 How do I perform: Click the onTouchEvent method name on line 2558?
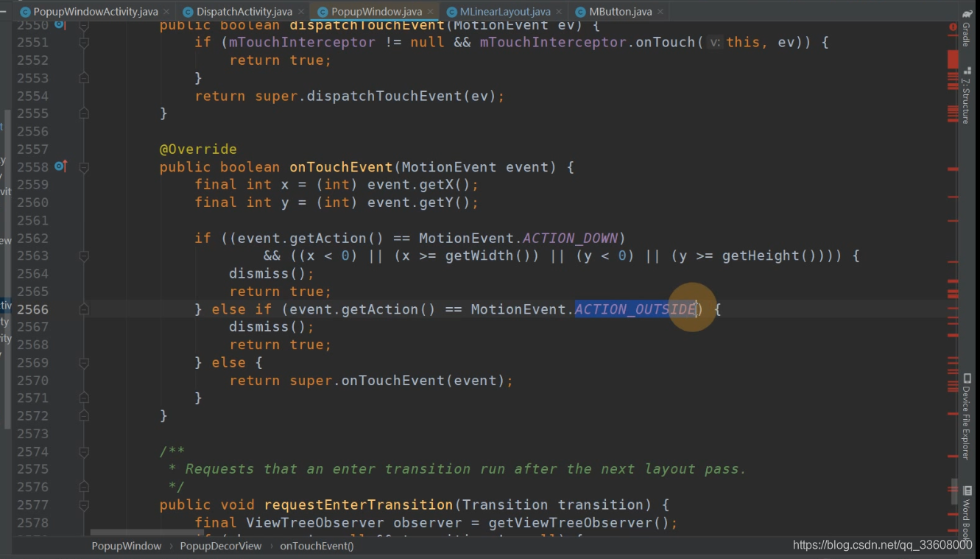[342, 167]
